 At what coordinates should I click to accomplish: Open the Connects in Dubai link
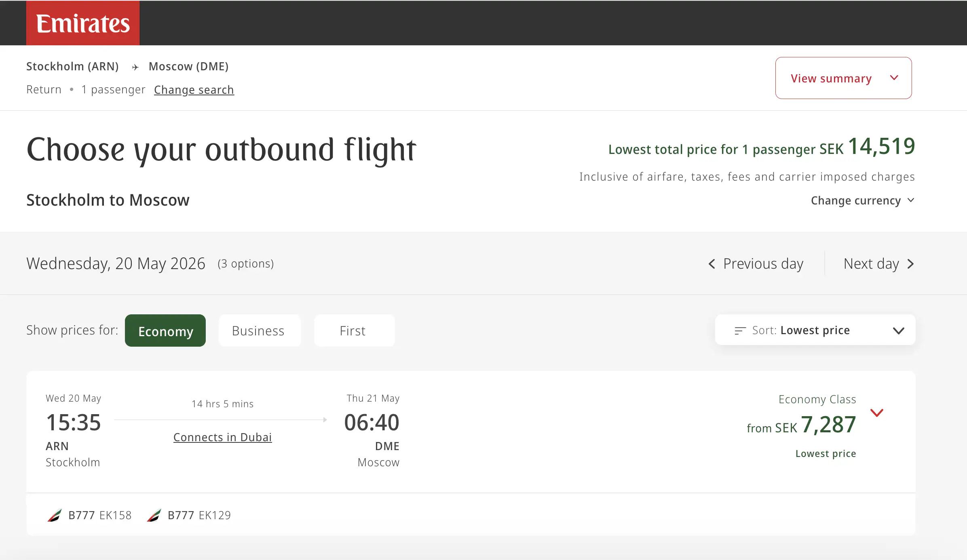(223, 437)
